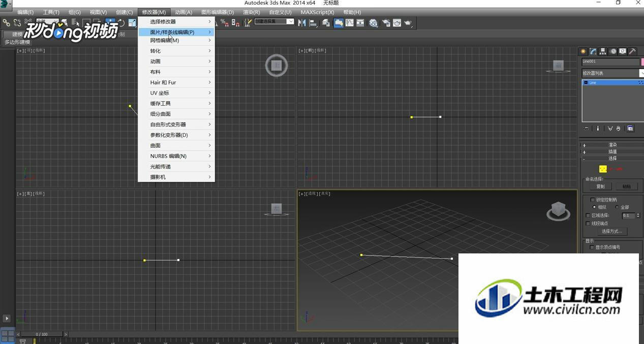Image resolution: width=644 pixels, height=344 pixels.
Task: Click Remove Modifier trash icon
Action: click(618, 128)
